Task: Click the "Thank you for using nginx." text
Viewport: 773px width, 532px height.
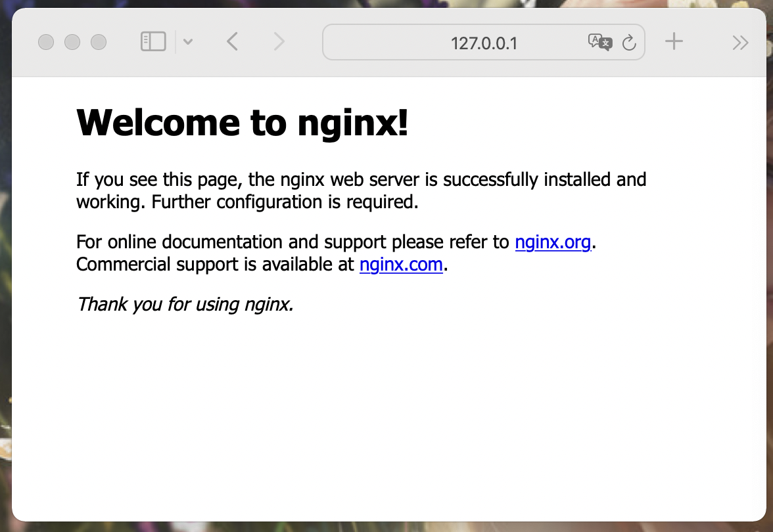Action: pyautogui.click(x=185, y=305)
